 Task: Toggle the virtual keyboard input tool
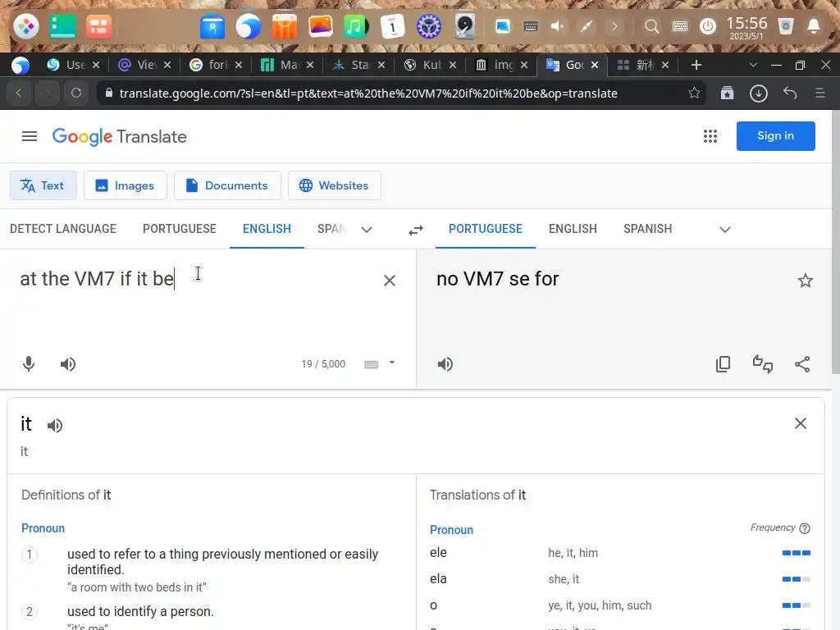tap(372, 364)
